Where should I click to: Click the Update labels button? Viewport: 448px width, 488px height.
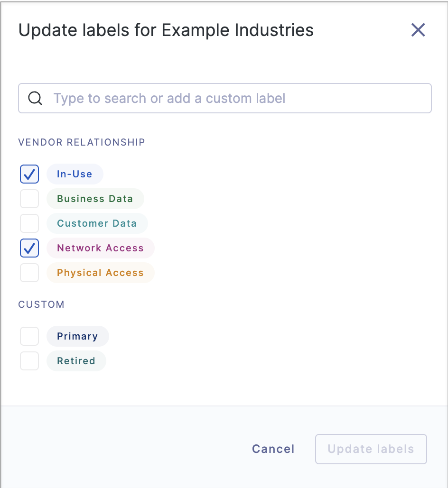point(371,449)
